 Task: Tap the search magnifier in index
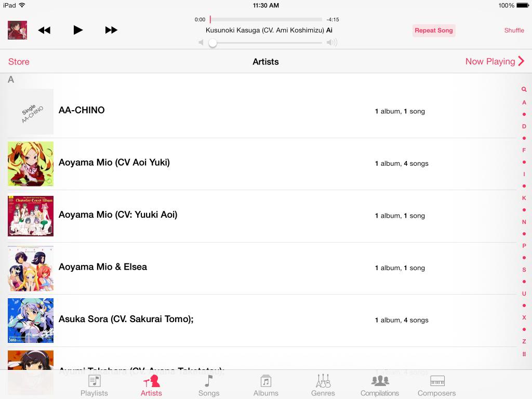tap(524, 89)
